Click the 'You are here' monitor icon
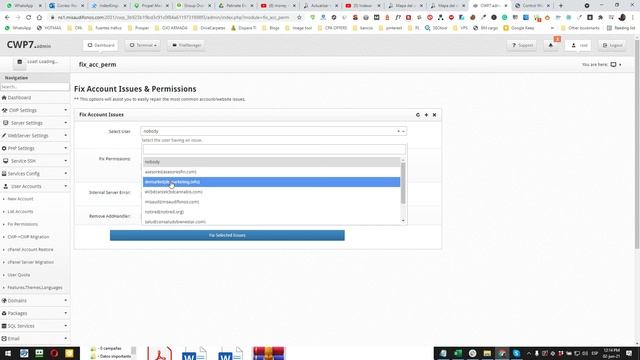Viewport: 640px width, 360px height. (x=613, y=64)
